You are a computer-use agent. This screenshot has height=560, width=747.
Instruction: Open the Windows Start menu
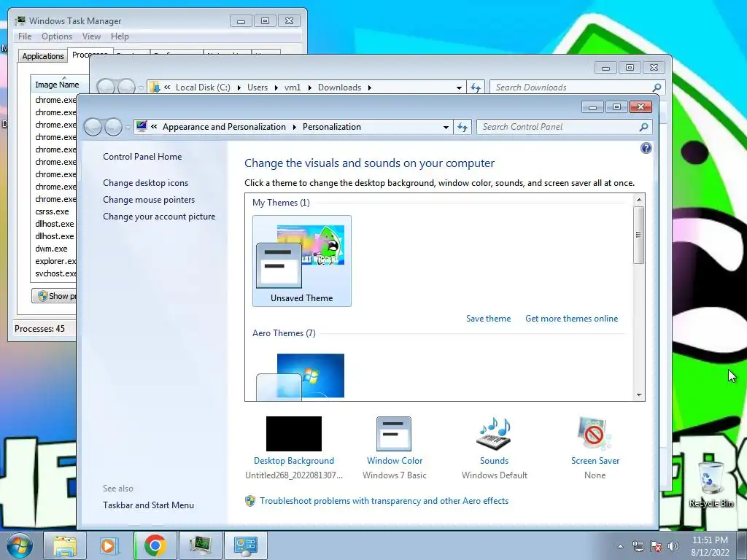(20, 545)
